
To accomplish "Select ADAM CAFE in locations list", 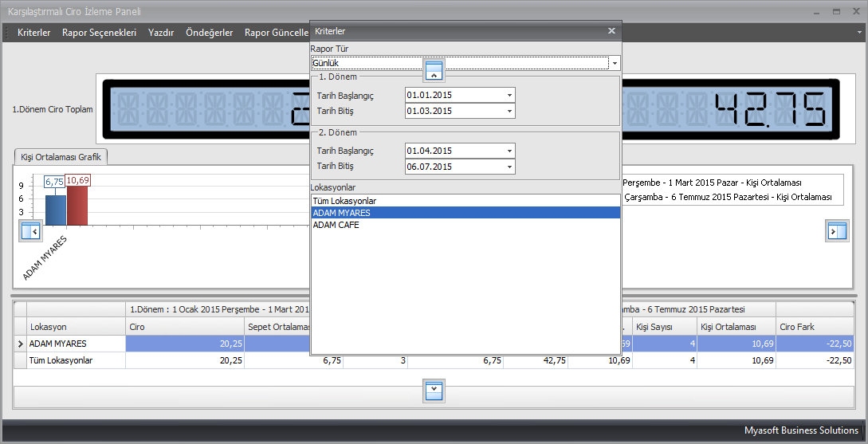I will (465, 225).
